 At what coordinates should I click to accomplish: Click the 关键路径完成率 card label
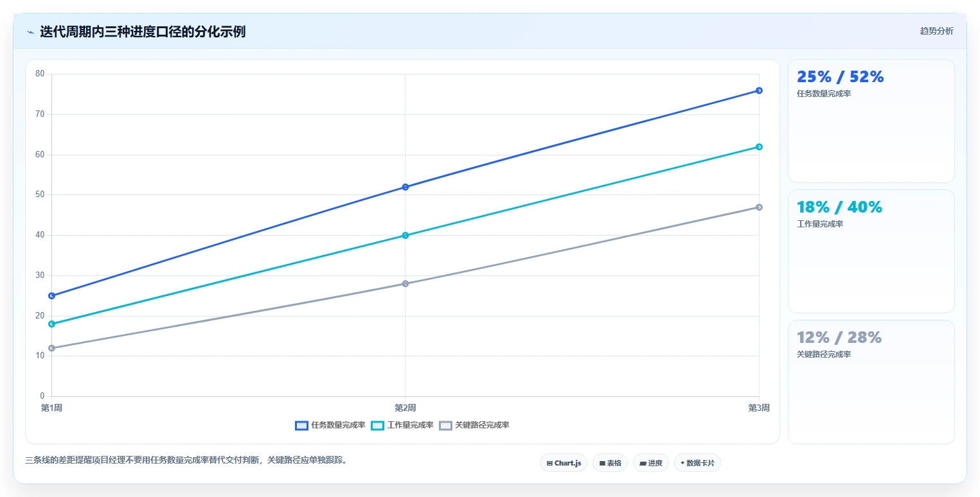[x=824, y=354]
